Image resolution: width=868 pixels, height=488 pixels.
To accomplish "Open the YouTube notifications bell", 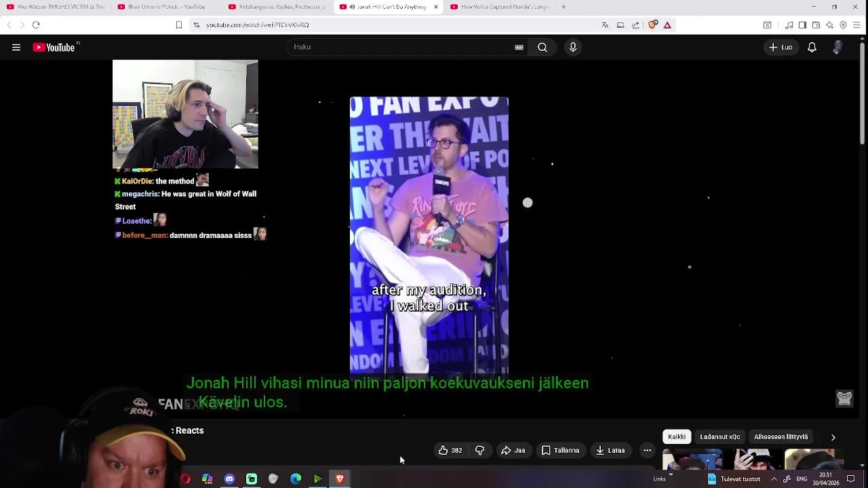I will 812,47.
